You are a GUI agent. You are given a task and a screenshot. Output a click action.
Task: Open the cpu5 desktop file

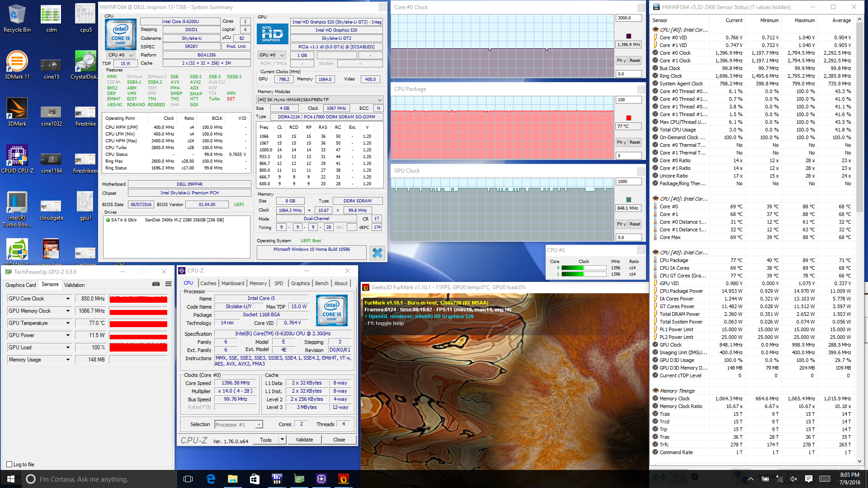click(x=85, y=18)
